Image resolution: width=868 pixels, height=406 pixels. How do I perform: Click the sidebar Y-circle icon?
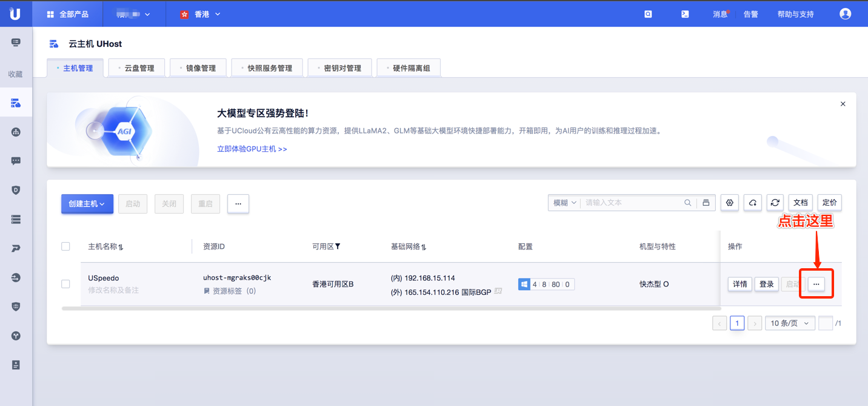16,336
